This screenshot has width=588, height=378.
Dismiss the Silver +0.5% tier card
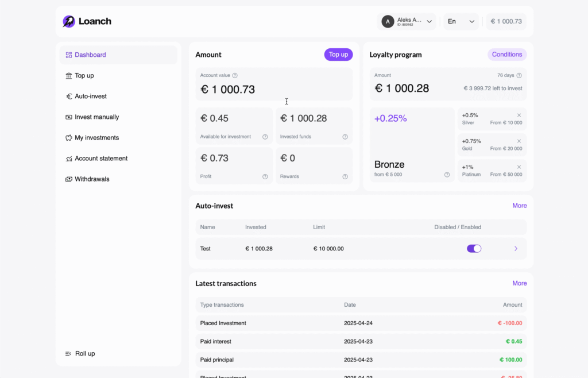(x=519, y=115)
